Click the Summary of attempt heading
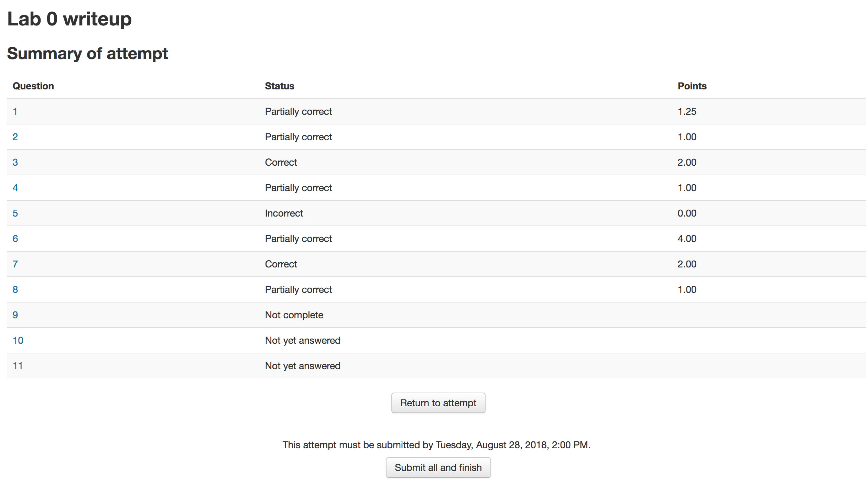This screenshot has width=868, height=484. click(88, 53)
